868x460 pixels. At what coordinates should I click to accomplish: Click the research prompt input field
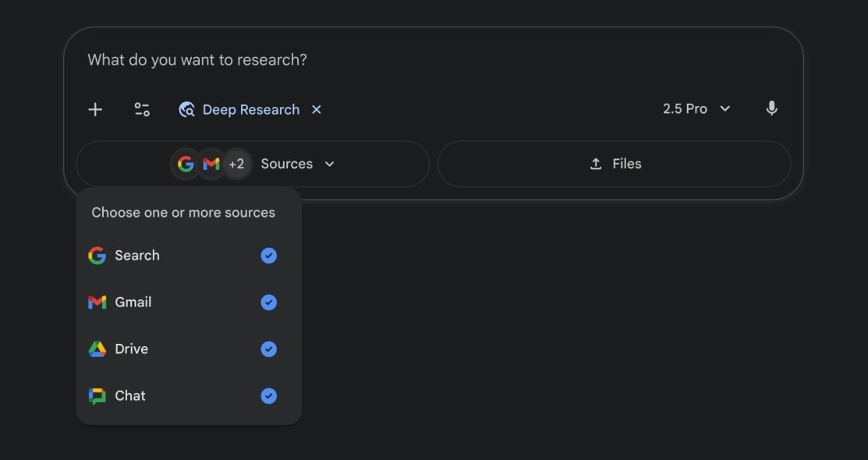(390, 60)
